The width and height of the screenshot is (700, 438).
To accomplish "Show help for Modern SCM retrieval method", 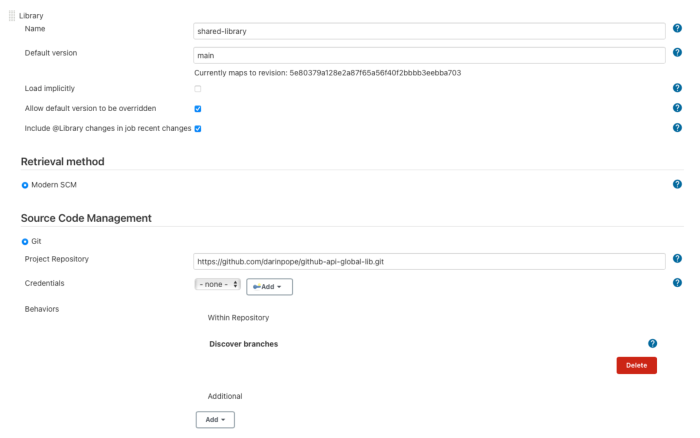I will click(677, 184).
